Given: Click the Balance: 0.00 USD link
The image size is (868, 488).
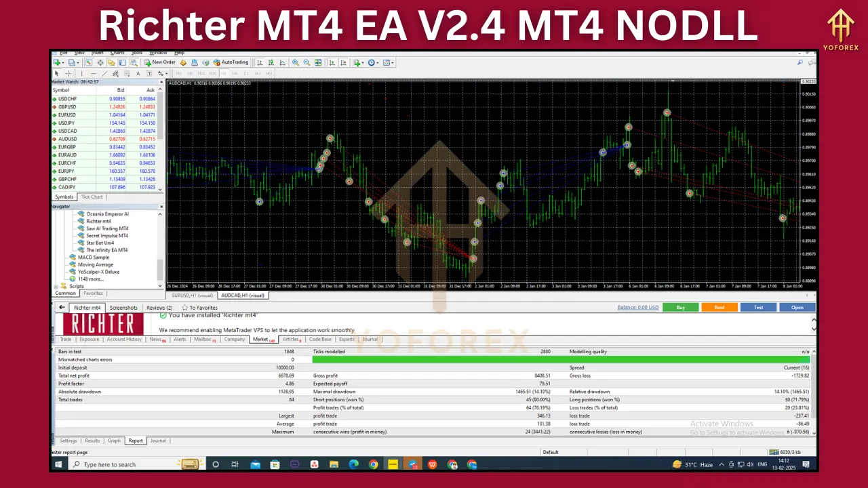Looking at the screenshot, I should click(637, 308).
